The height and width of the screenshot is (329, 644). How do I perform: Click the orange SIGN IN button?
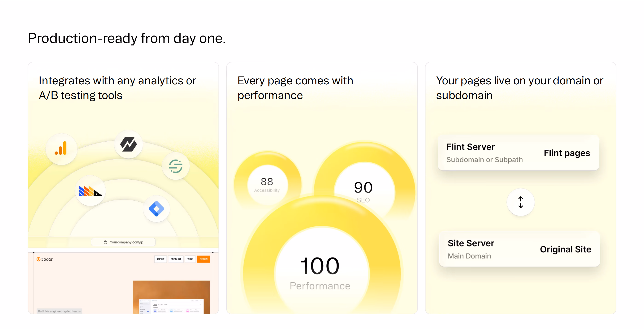tap(204, 259)
